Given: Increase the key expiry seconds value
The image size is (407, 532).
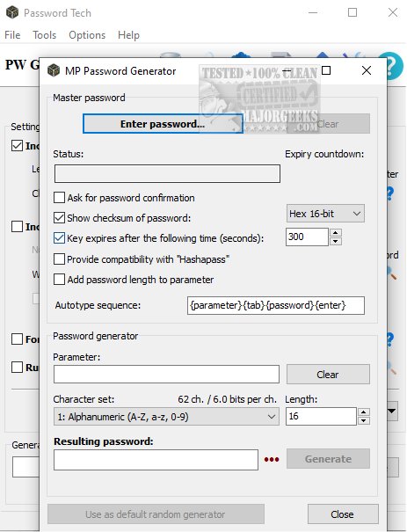Looking at the screenshot, I should pos(336,233).
